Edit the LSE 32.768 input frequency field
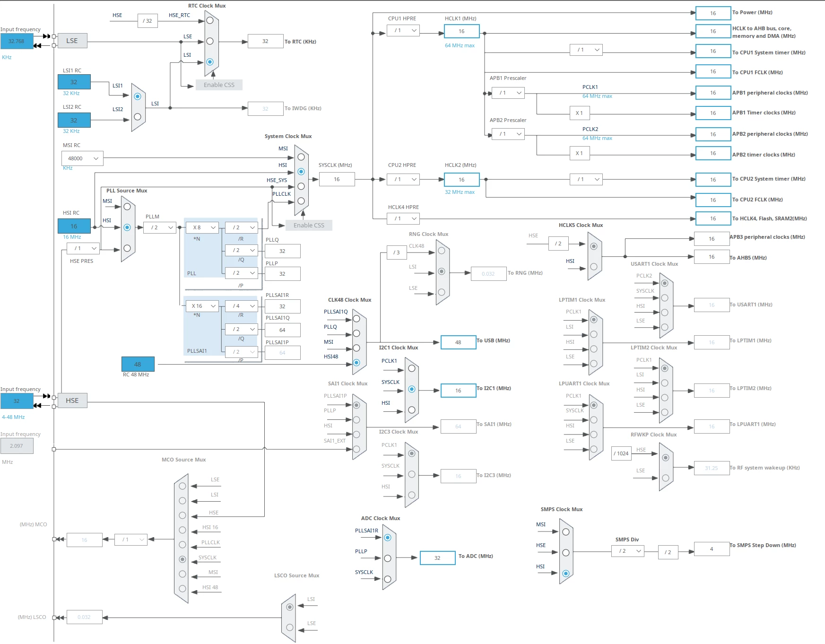Screen dimensions: 825x644 (x=17, y=41)
